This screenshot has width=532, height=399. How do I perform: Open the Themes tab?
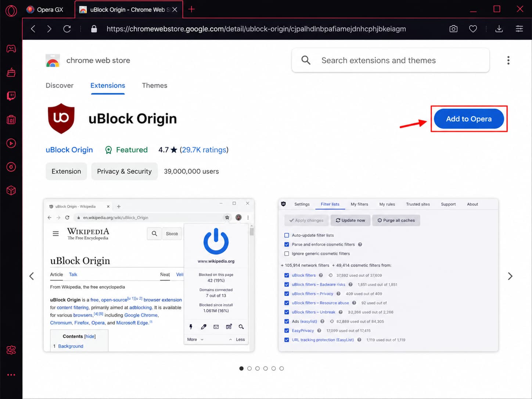pyautogui.click(x=155, y=85)
